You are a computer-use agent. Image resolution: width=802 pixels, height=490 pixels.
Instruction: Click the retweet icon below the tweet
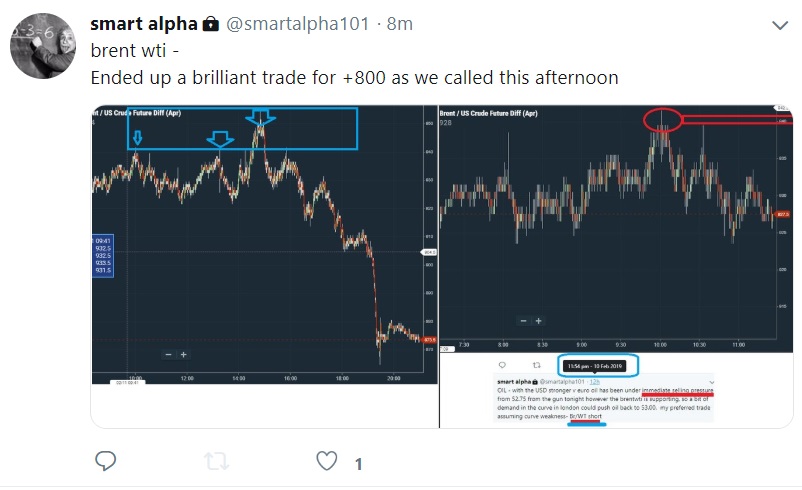tap(216, 461)
